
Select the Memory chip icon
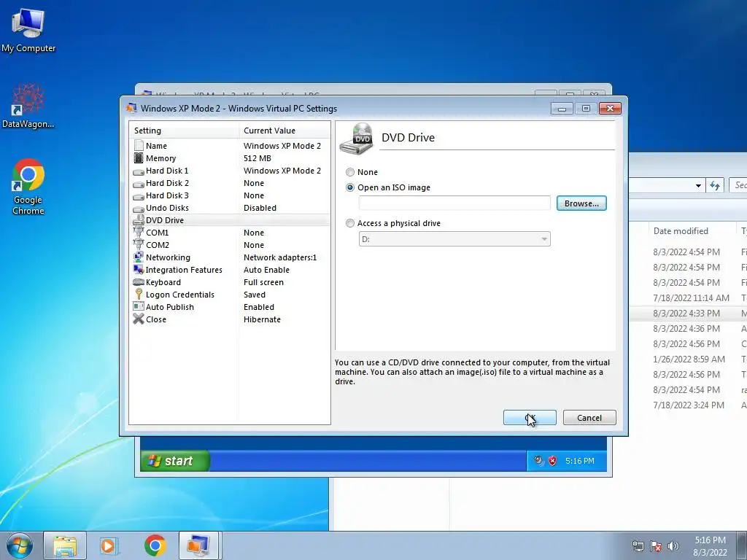pos(139,158)
